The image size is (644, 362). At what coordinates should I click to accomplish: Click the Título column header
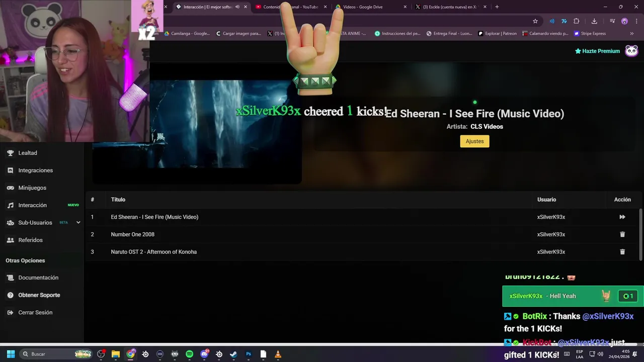click(118, 200)
